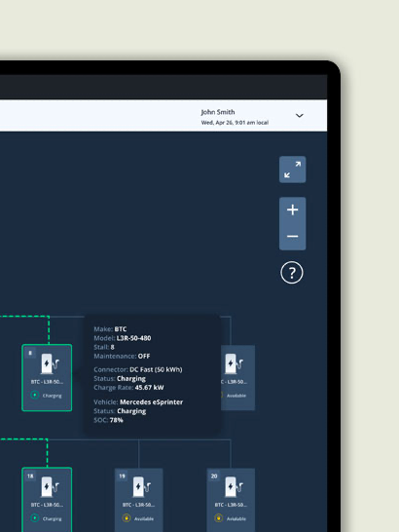The height and width of the screenshot is (532, 399).
Task: Click Charging status icon on stall 8
Action: point(35,395)
